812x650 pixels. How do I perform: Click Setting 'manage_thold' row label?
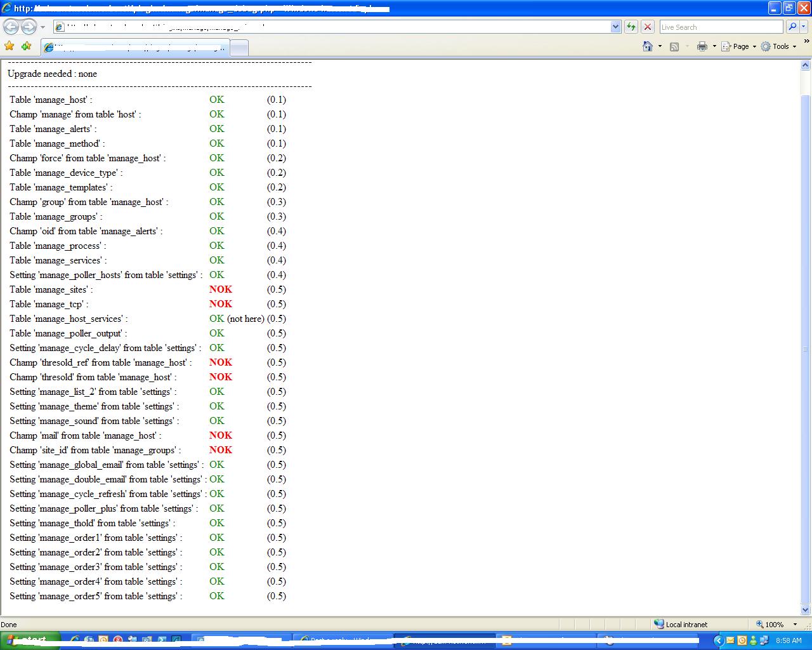coord(93,523)
